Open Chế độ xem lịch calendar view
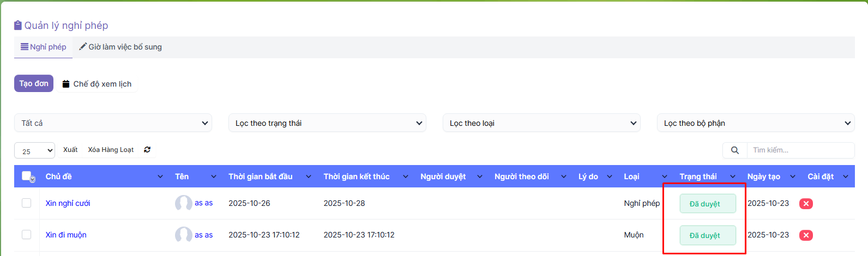Image resolution: width=868 pixels, height=256 pixels. click(x=97, y=84)
